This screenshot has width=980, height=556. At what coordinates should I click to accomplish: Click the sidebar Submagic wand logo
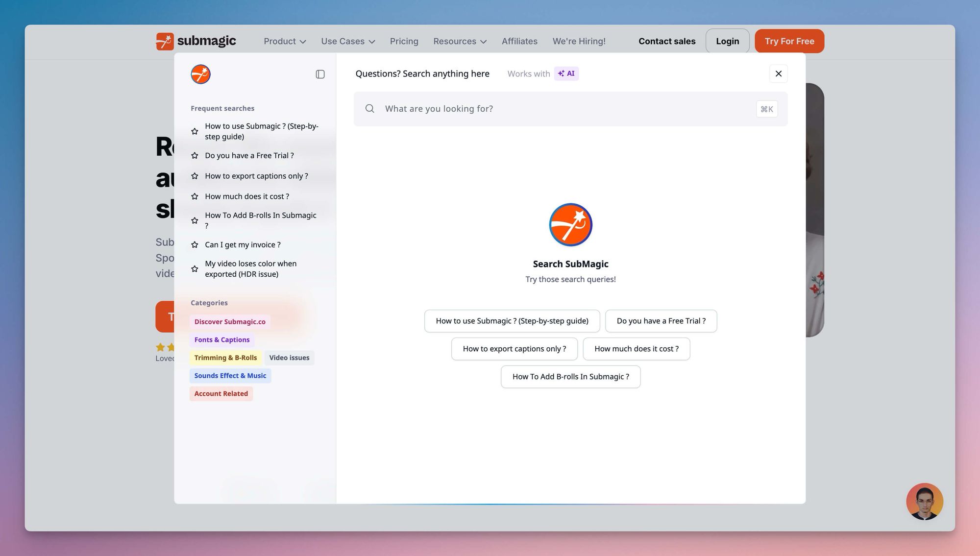point(200,74)
